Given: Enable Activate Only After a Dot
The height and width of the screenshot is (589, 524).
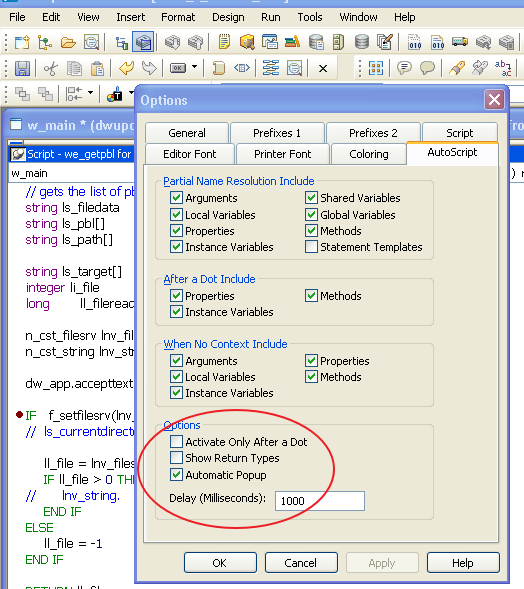Looking at the screenshot, I should (176, 442).
